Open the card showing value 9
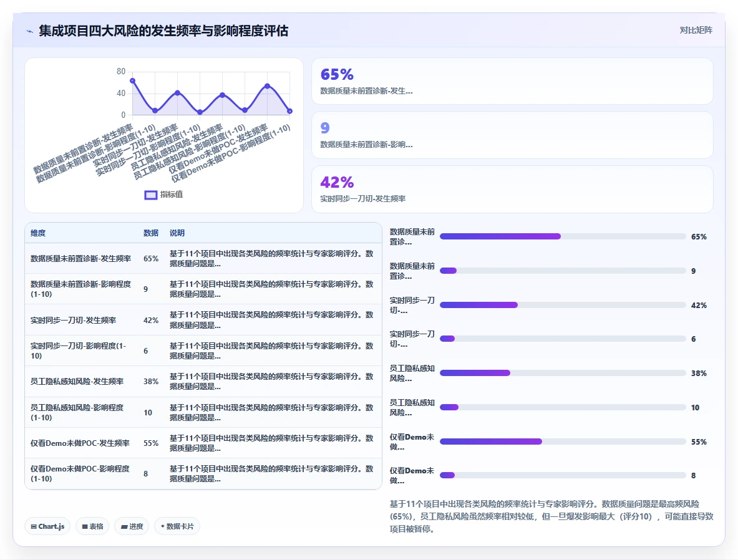 (512, 135)
